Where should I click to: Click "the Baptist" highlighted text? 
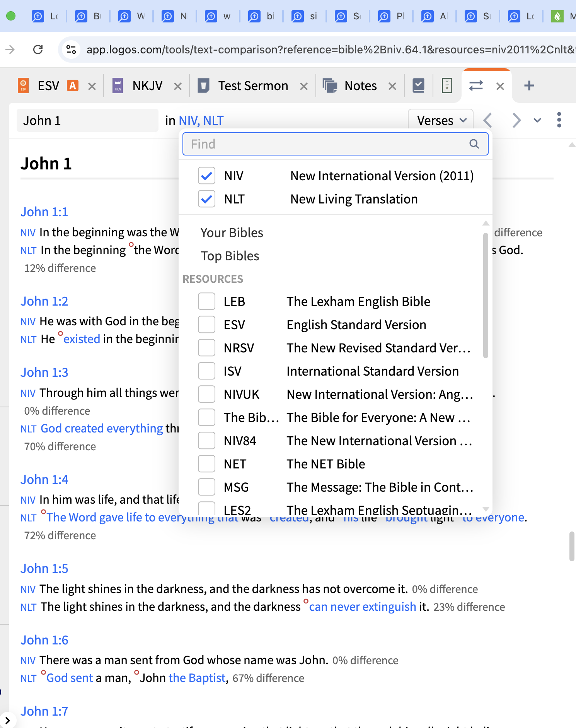point(197,678)
